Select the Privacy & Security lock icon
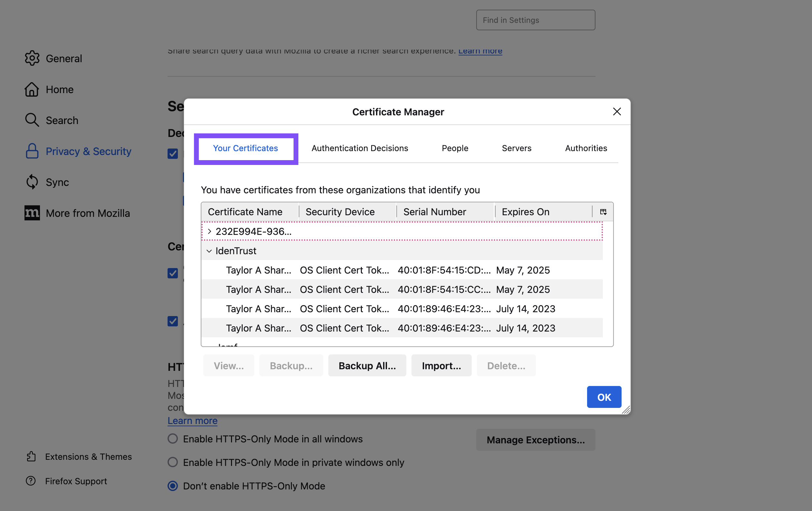 [x=32, y=151]
